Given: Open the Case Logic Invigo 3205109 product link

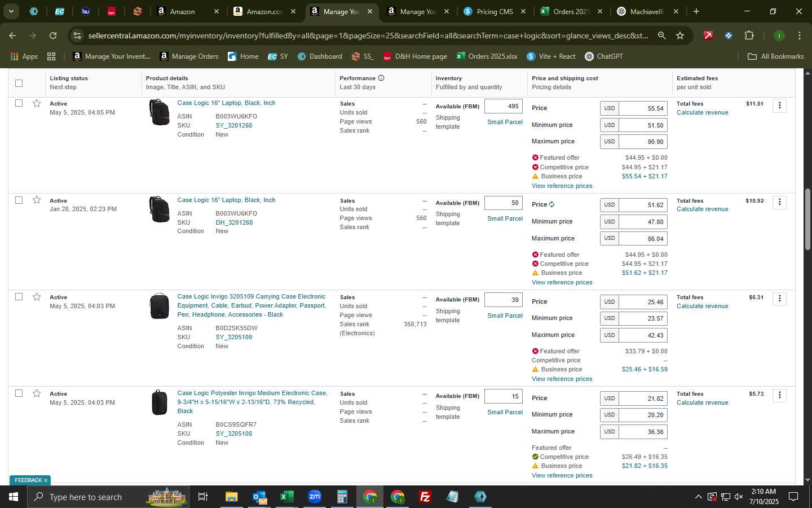Looking at the screenshot, I should 251,305.
